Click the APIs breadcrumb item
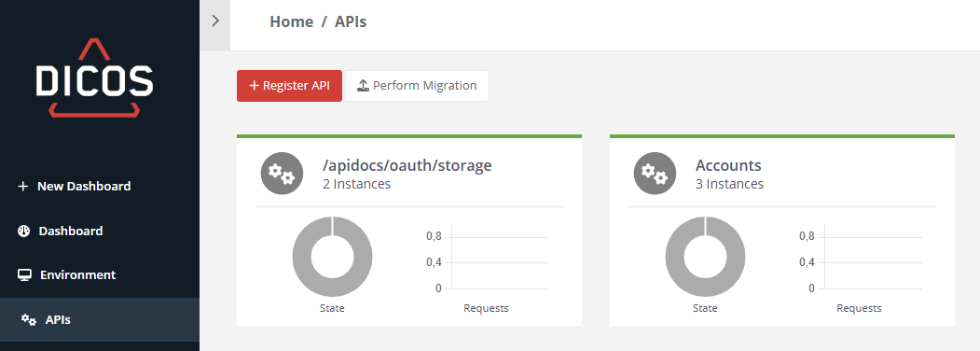Image resolution: width=980 pixels, height=351 pixels. point(351,21)
